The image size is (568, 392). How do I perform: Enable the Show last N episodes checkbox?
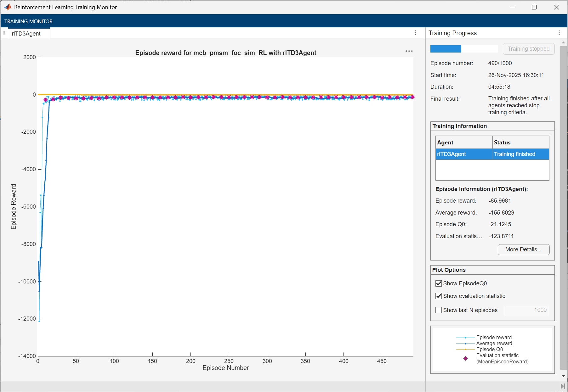click(439, 310)
